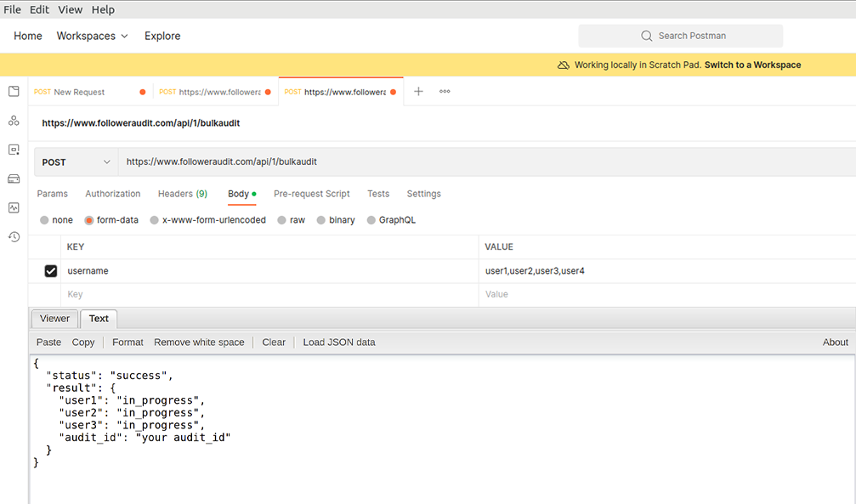Switch to the Text tab
The image size is (856, 504).
(x=99, y=319)
